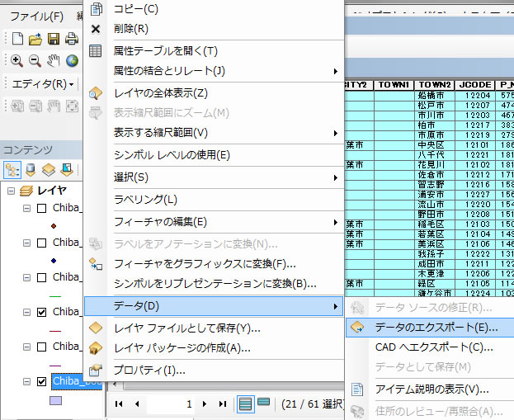This screenshot has height=420, width=514.
Task: Click the purple polygon symbol swatch
Action: pos(56,400)
